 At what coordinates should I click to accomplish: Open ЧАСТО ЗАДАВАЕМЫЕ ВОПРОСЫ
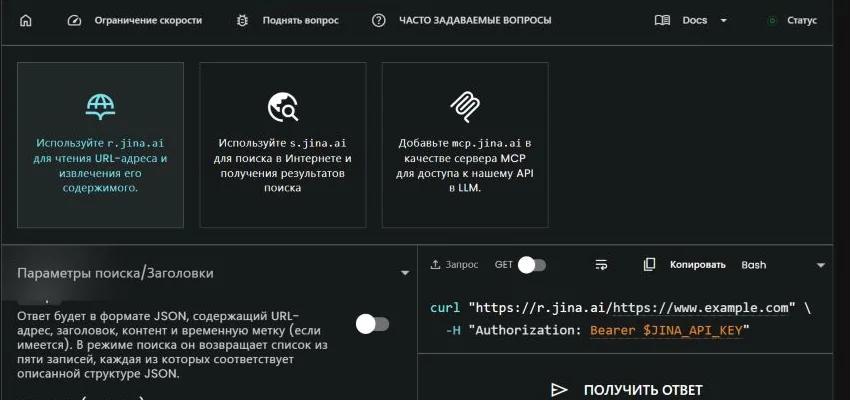click(475, 21)
